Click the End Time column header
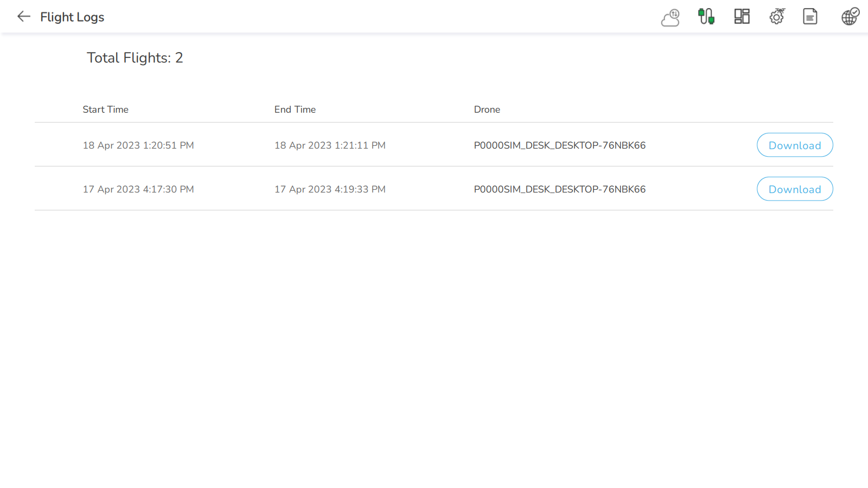The image size is (868, 488). [x=295, y=110]
